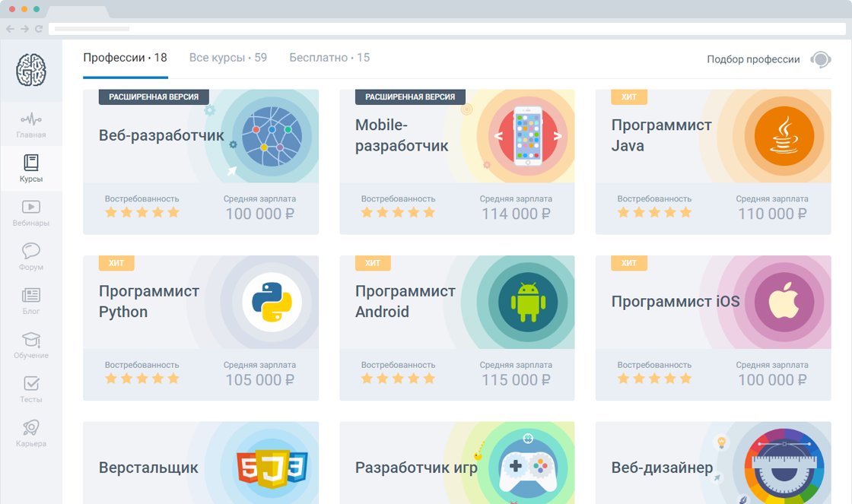The width and height of the screenshot is (852, 504).
Task: Select the Курсы icon in the sidebar
Action: [30, 166]
